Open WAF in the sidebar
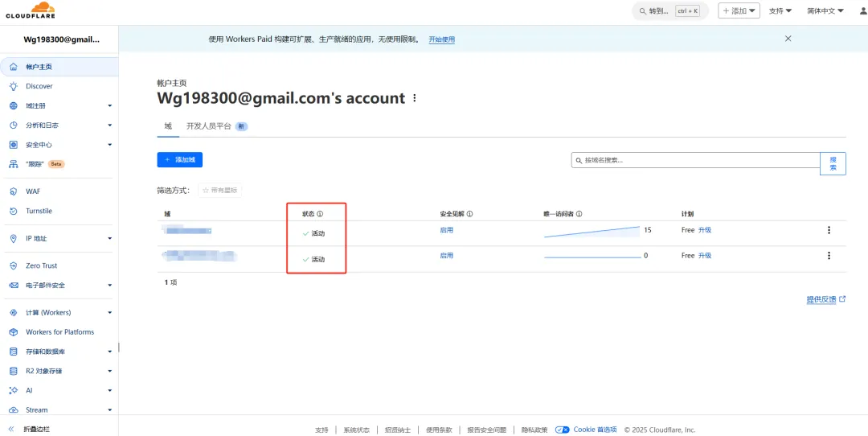This screenshot has height=436, width=868. point(33,191)
